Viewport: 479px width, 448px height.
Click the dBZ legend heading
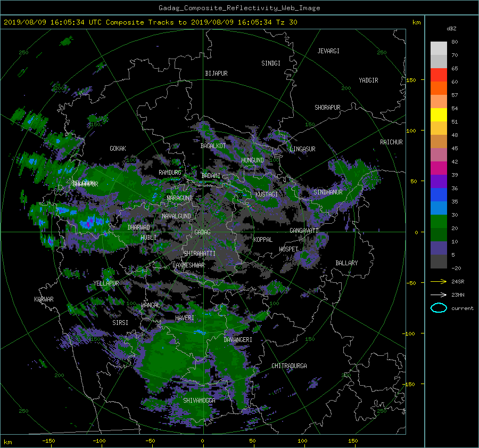451,28
